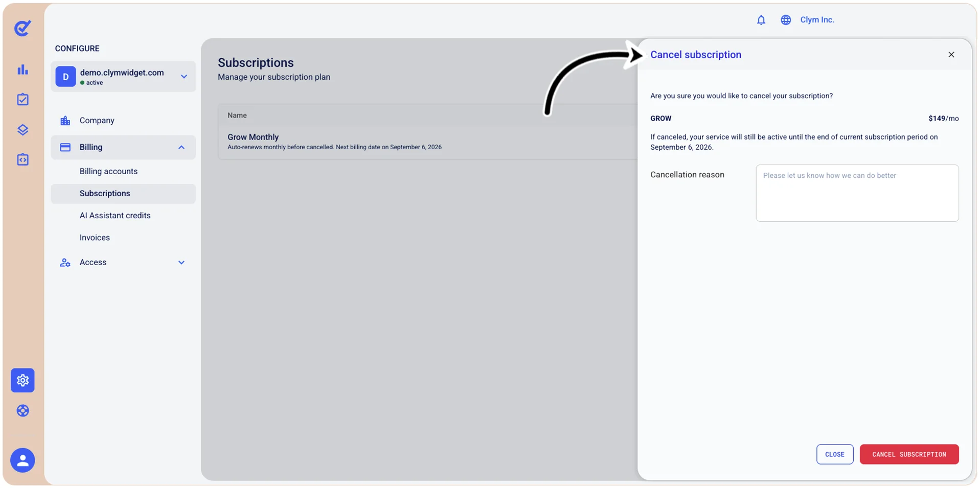Image resolution: width=980 pixels, height=488 pixels.
Task: Open the Invoices menu item
Action: coord(95,238)
